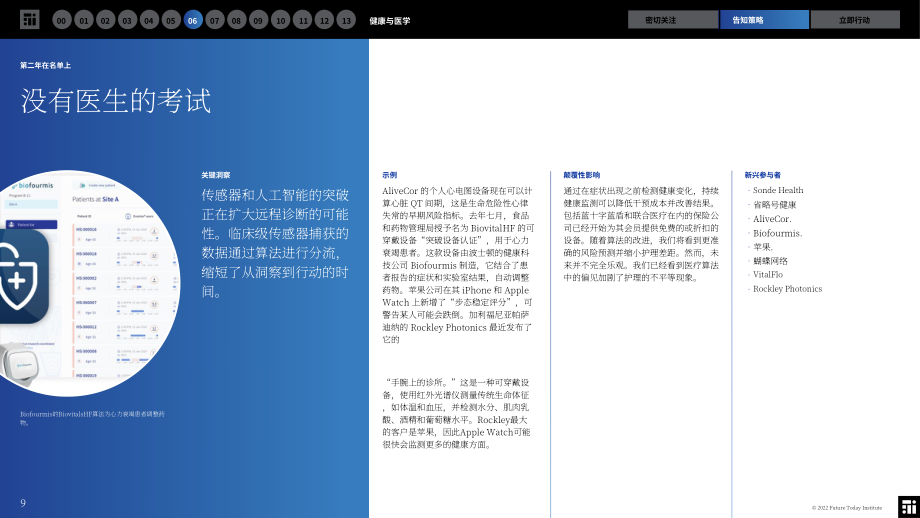Click the FTI logo in top-left corner
Viewport: 920px width, 518px height.
click(x=29, y=19)
